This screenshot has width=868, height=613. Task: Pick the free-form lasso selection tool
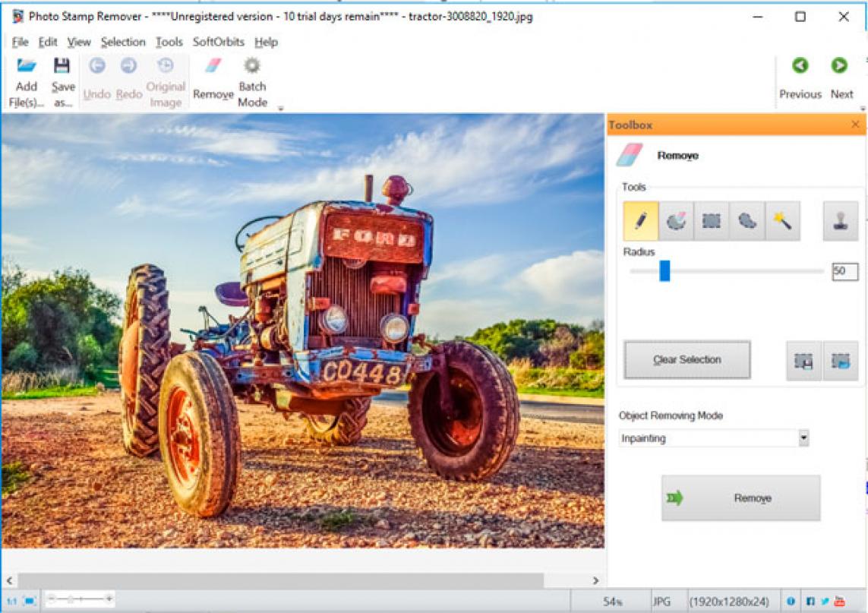coord(747,221)
